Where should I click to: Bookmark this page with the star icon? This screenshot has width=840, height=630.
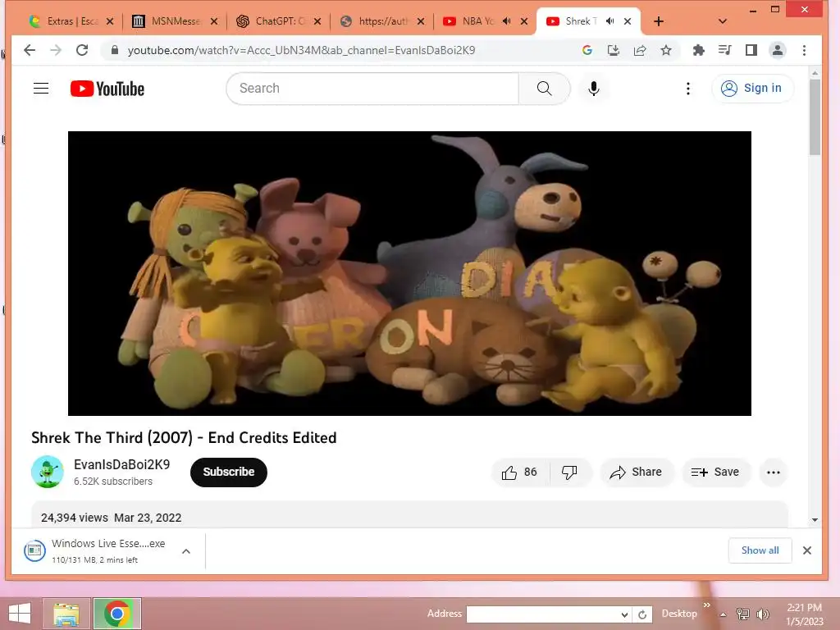coord(666,50)
